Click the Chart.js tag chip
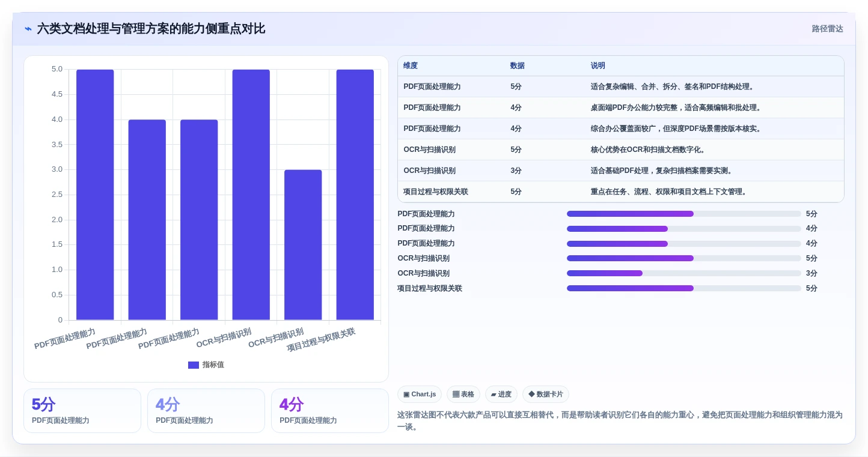 click(x=420, y=395)
